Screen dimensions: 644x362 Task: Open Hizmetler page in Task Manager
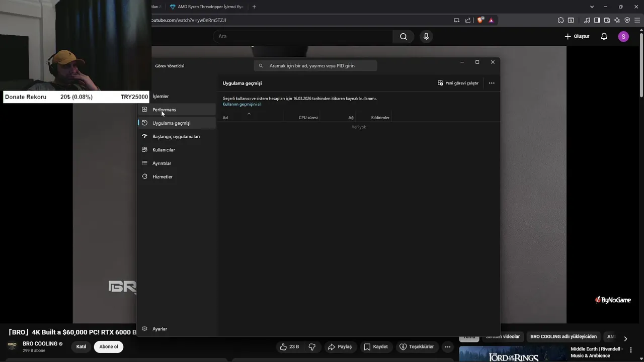177,177
